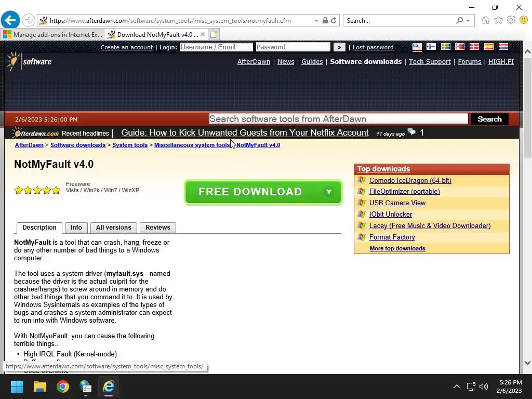Click the vertical scrollbar thumb
532x399 pixels.
(527, 109)
